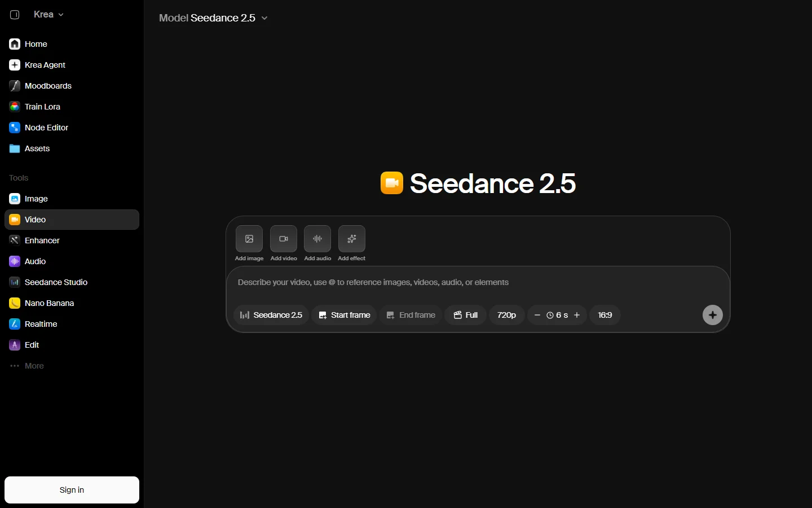Screen dimensions: 812x508
Task: Select the Image tool
Action: coord(72,199)
